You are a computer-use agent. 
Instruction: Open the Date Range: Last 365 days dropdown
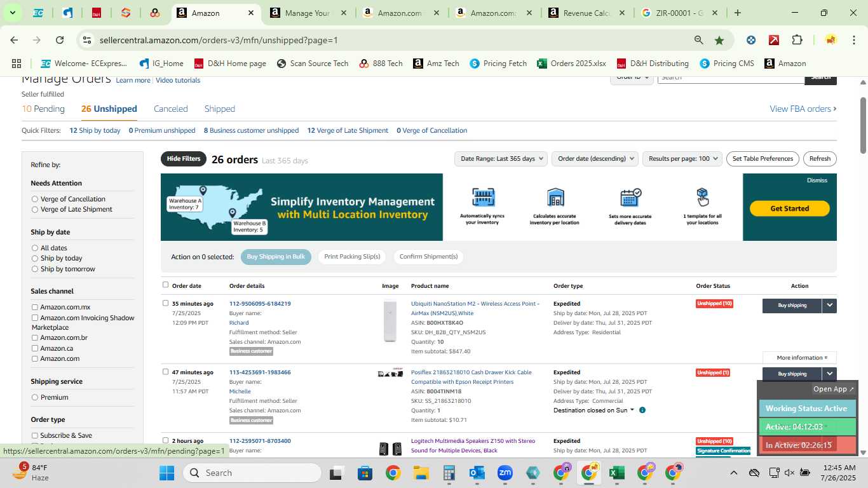point(501,159)
